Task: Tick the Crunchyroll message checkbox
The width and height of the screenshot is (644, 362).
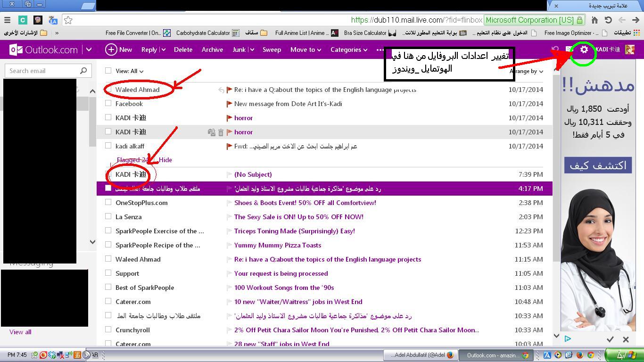Action: 108,329
